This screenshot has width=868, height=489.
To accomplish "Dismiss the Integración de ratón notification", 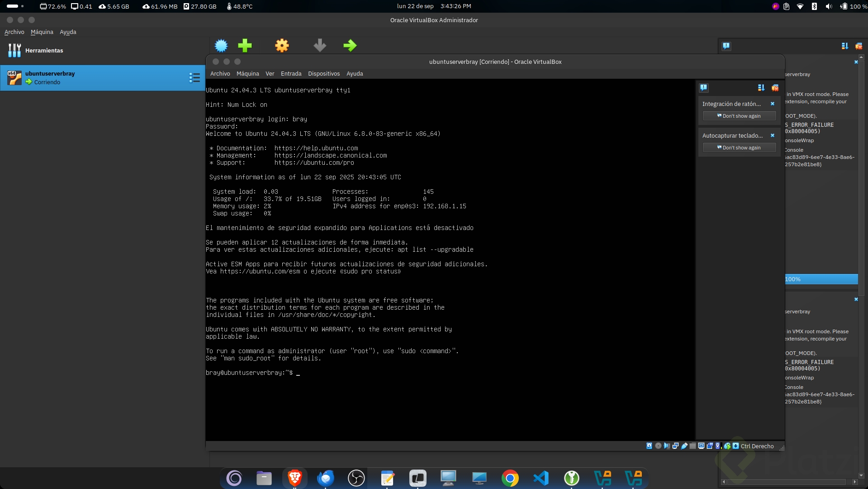I will (x=773, y=104).
